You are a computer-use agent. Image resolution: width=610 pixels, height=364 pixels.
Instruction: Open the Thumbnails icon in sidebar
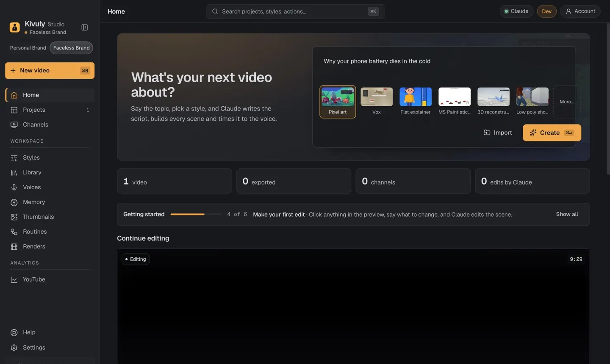click(14, 217)
